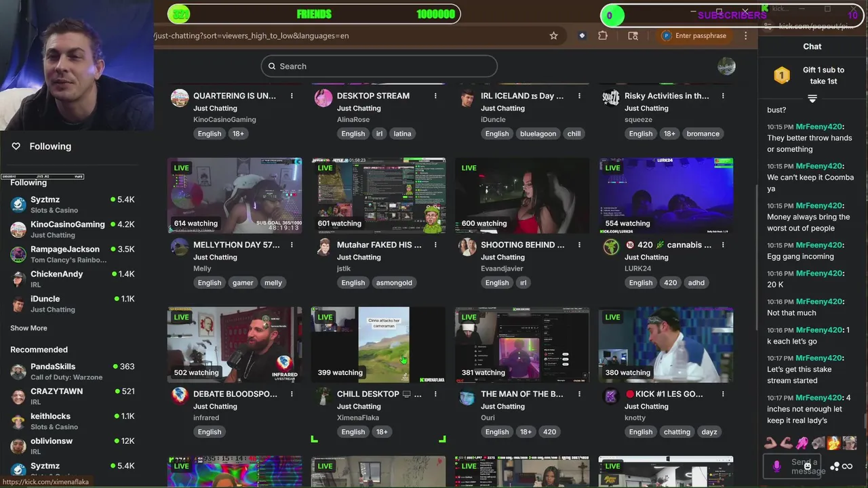Open XimenaFlaka channel name link
Image resolution: width=868 pixels, height=488 pixels.
(358, 418)
